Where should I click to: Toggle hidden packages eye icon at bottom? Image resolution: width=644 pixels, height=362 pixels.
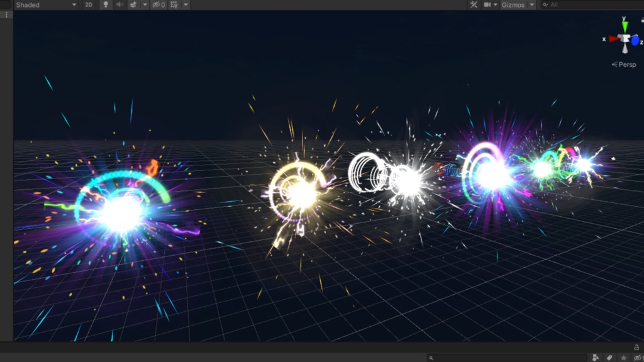click(x=638, y=358)
